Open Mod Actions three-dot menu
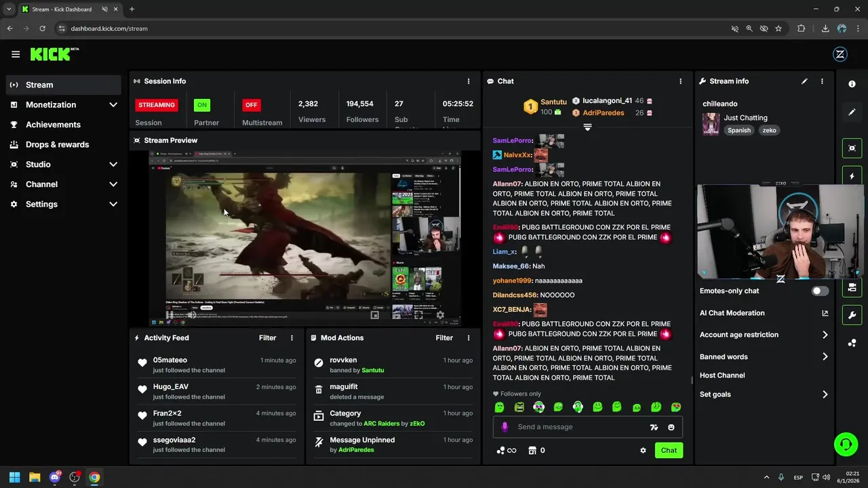 tap(469, 338)
